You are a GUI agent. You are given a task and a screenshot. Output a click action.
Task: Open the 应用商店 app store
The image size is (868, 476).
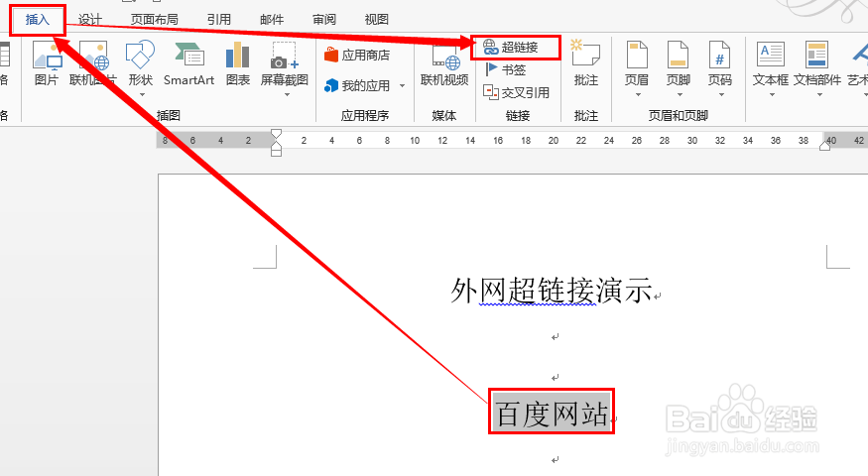[357, 55]
